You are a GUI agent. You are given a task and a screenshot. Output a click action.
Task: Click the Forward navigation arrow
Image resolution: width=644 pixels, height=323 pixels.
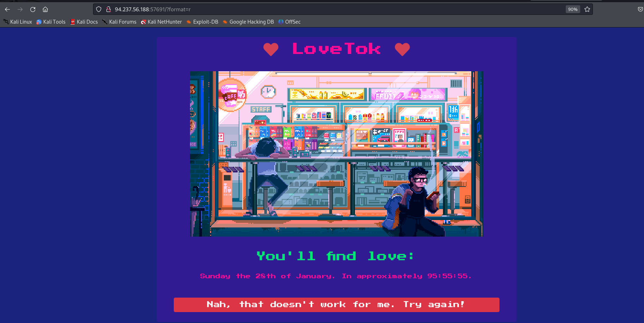(x=20, y=10)
